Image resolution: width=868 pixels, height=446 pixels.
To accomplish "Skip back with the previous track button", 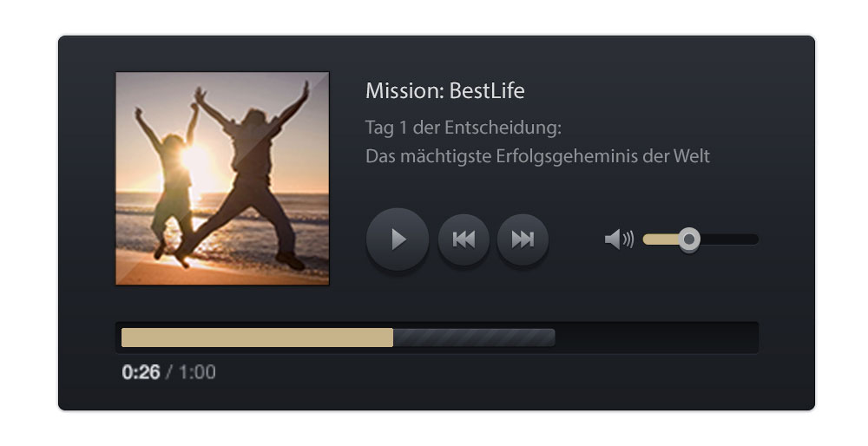I will (x=464, y=239).
